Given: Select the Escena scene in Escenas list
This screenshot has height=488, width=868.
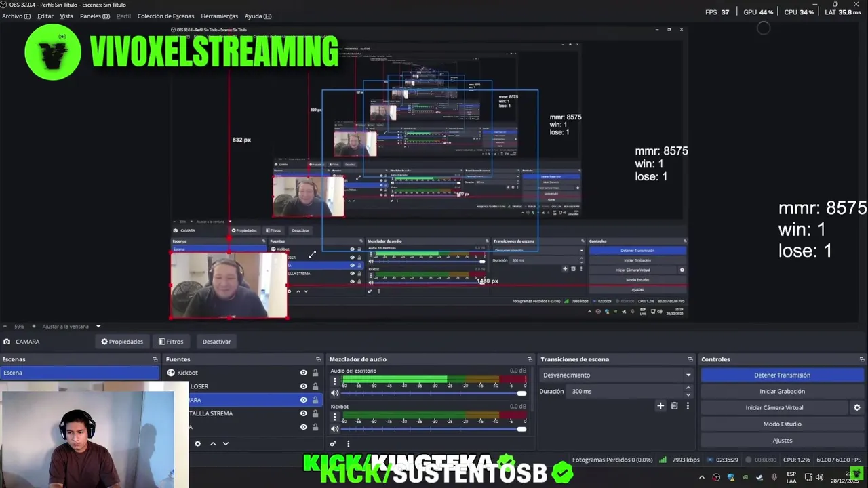Looking at the screenshot, I should click(79, 373).
